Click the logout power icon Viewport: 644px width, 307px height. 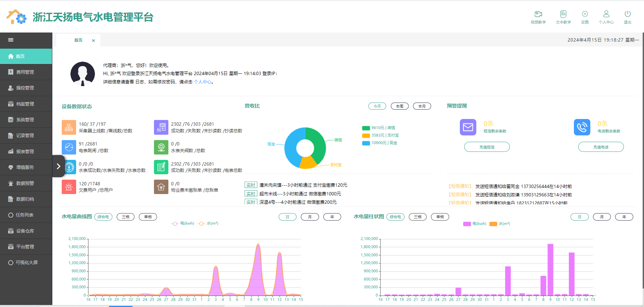627,14
